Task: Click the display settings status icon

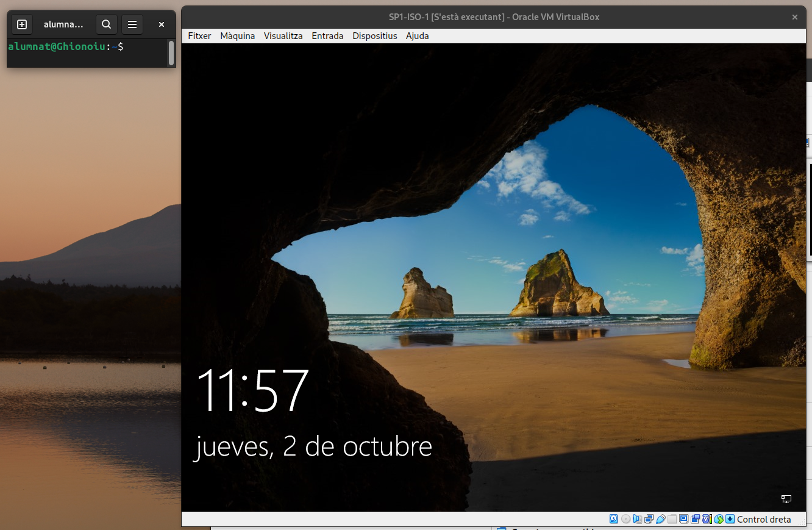Action: pos(683,519)
